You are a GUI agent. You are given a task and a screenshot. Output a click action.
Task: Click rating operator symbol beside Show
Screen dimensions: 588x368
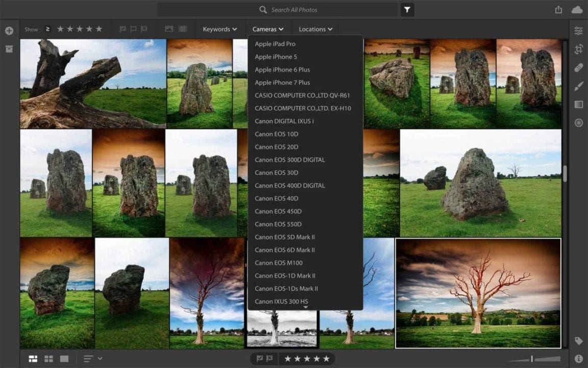click(x=47, y=29)
